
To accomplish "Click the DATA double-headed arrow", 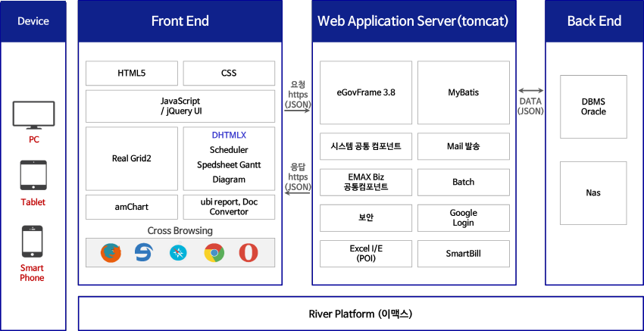I will pos(530,90).
